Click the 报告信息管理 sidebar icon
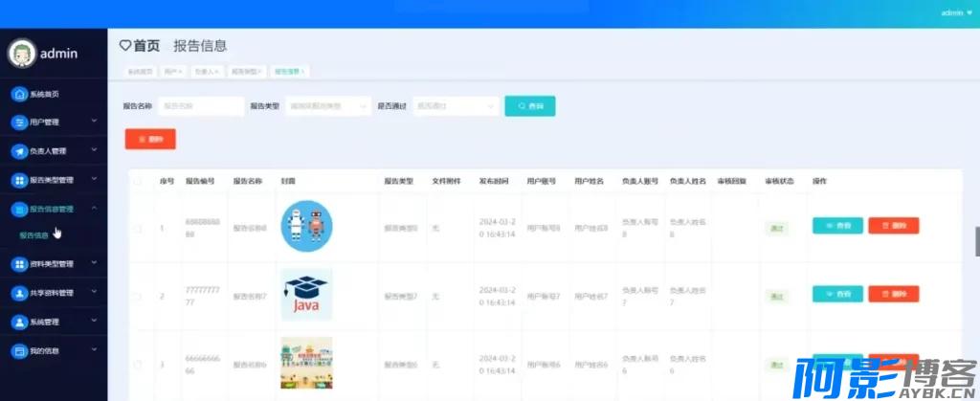The width and height of the screenshot is (980, 401). 19,210
